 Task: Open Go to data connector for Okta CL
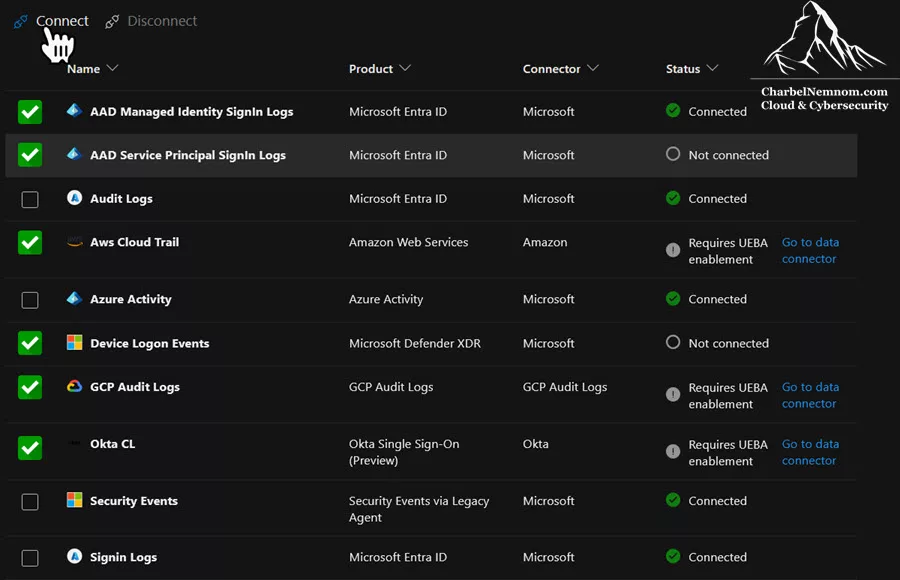coord(810,452)
